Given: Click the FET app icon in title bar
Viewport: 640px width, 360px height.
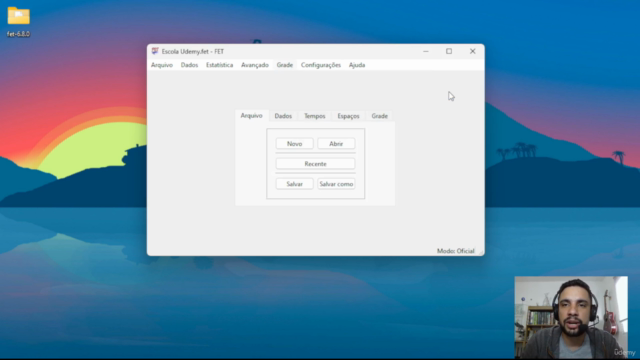Looking at the screenshot, I should (x=155, y=51).
